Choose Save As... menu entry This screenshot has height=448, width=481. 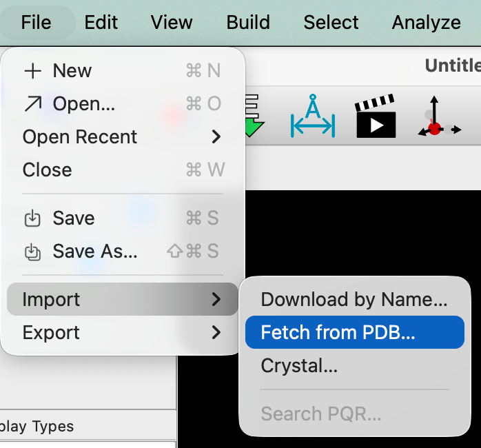pyautogui.click(x=94, y=251)
